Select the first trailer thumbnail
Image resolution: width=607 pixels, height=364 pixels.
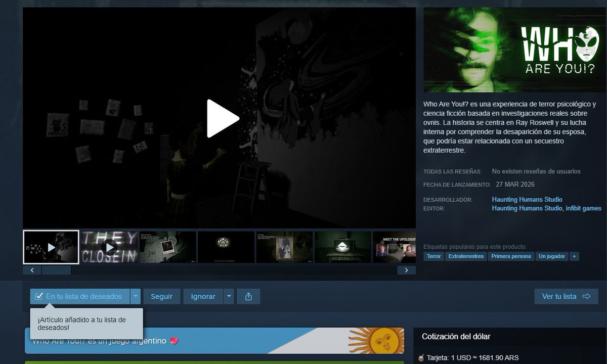click(x=51, y=247)
